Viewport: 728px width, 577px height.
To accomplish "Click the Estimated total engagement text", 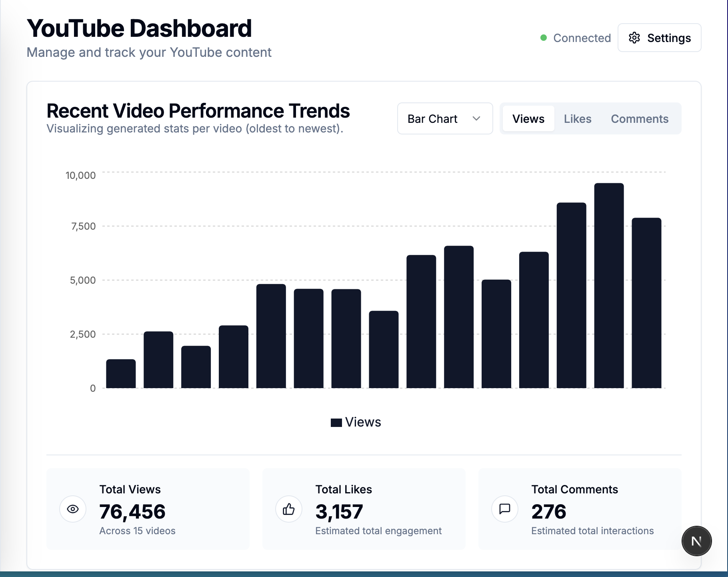I will [x=378, y=531].
